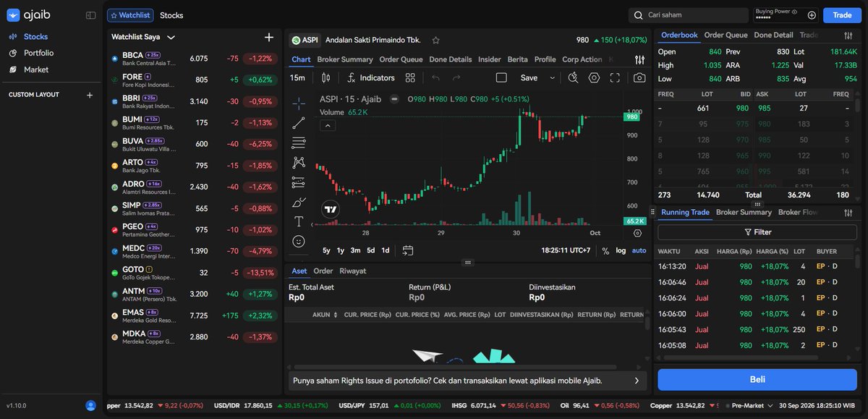Open the timezone 18:25:11 UTC+7 menu
The image size is (868, 419).
(566, 250)
